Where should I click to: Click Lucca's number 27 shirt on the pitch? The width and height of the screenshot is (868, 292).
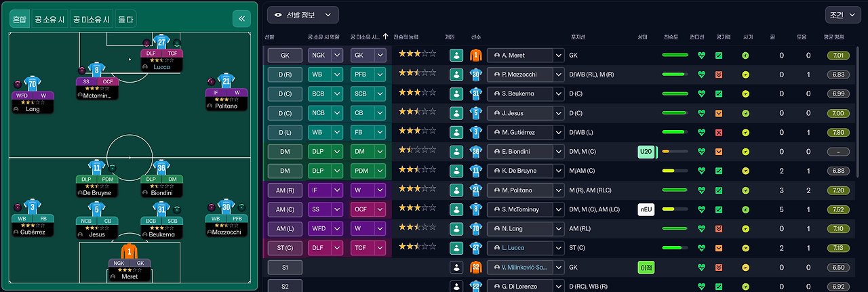(x=161, y=42)
